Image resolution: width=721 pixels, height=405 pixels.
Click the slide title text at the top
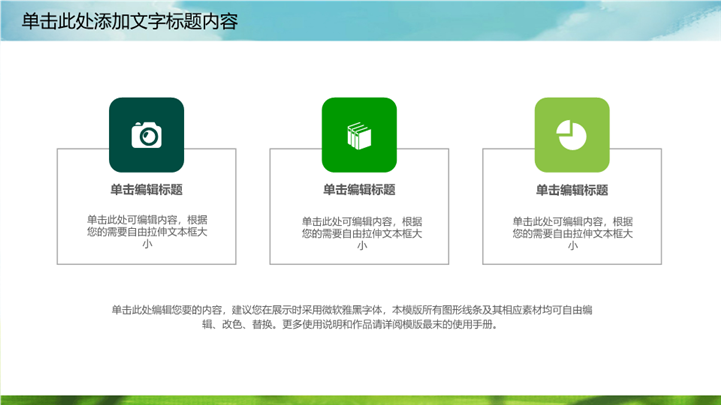click(x=130, y=21)
